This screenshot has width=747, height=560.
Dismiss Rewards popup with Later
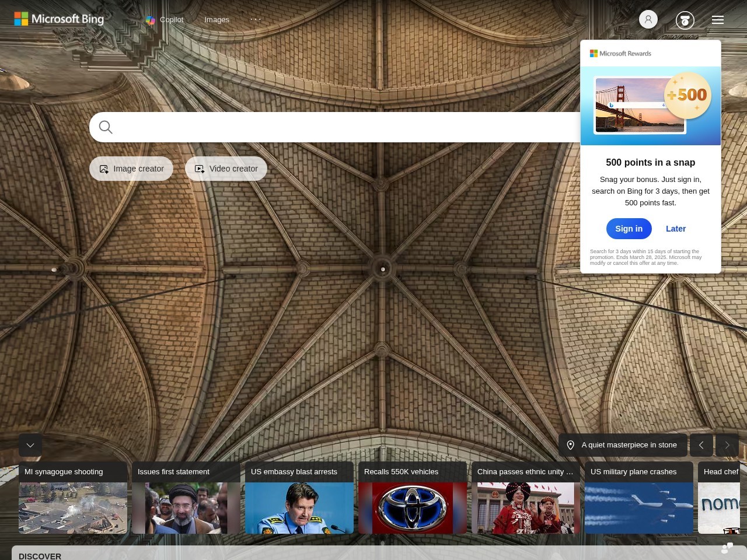point(676,229)
